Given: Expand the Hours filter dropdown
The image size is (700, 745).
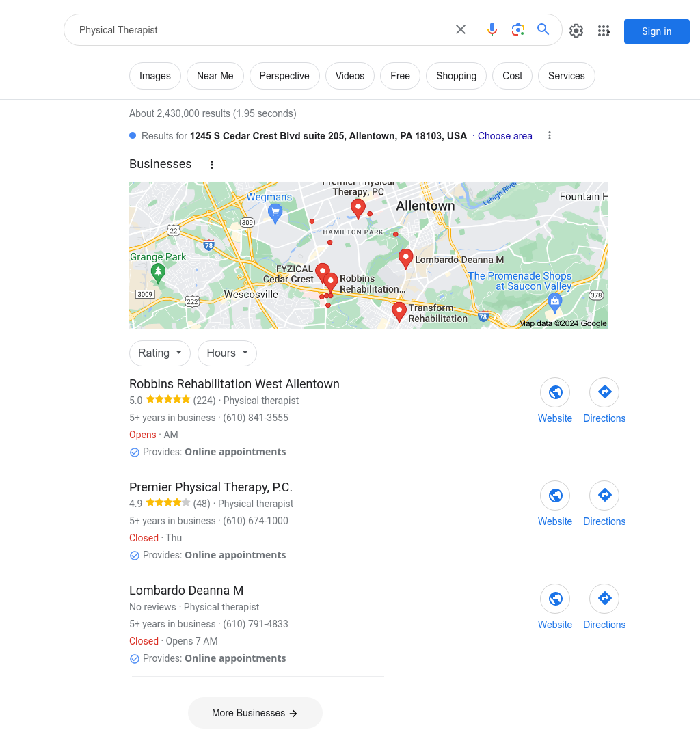Looking at the screenshot, I should coord(227,353).
